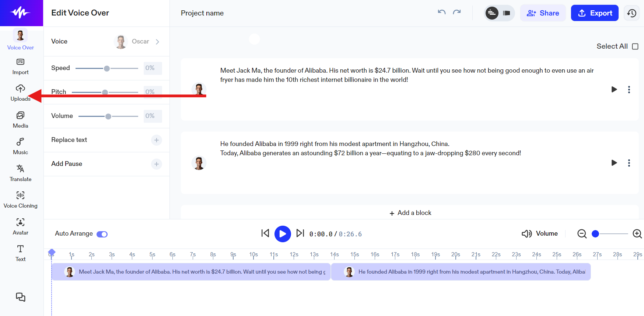Open the Uploads sidebar section
Viewport: 644px width, 316px height.
click(21, 93)
